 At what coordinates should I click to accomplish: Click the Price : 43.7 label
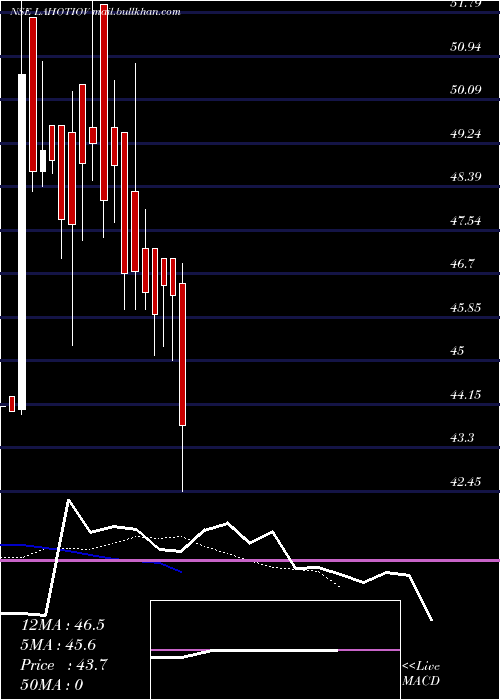64,665
